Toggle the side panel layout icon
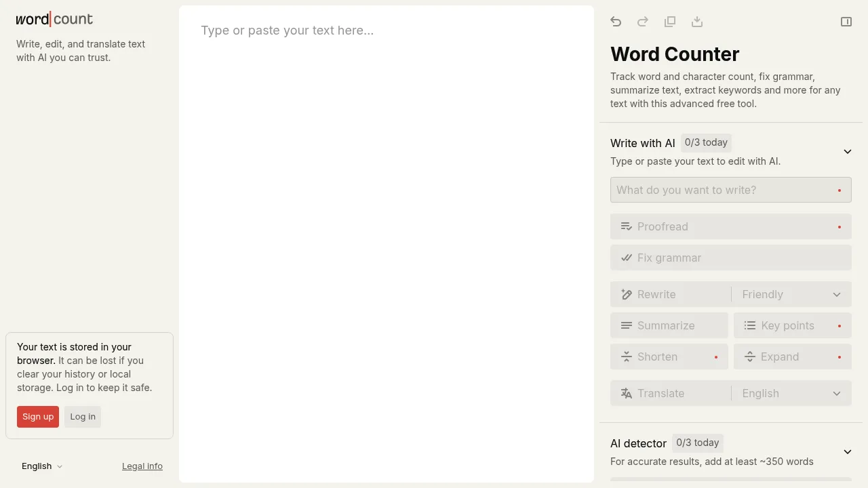Screen dimensions: 868x488 (x=846, y=22)
